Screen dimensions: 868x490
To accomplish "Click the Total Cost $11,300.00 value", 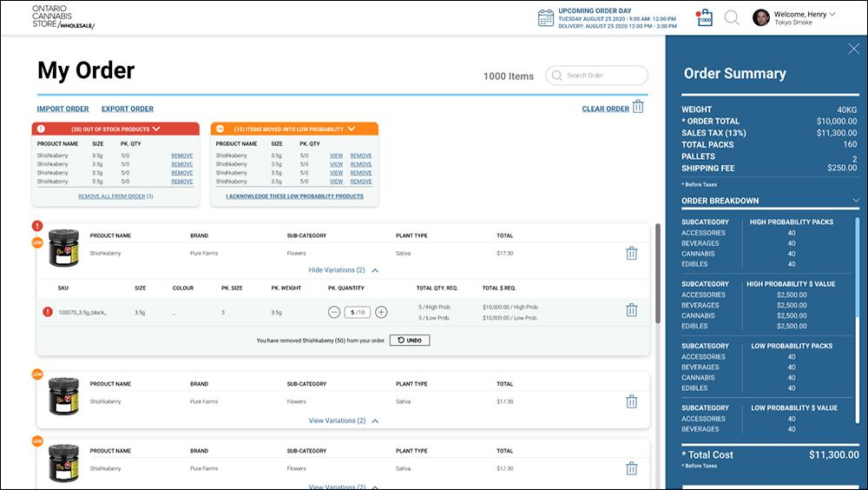I will pyautogui.click(x=833, y=455).
